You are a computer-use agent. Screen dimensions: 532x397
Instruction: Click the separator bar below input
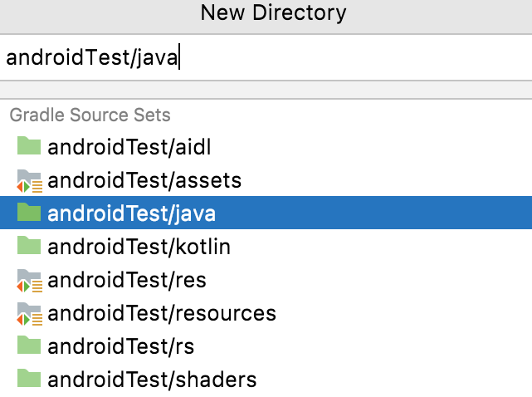(266, 90)
